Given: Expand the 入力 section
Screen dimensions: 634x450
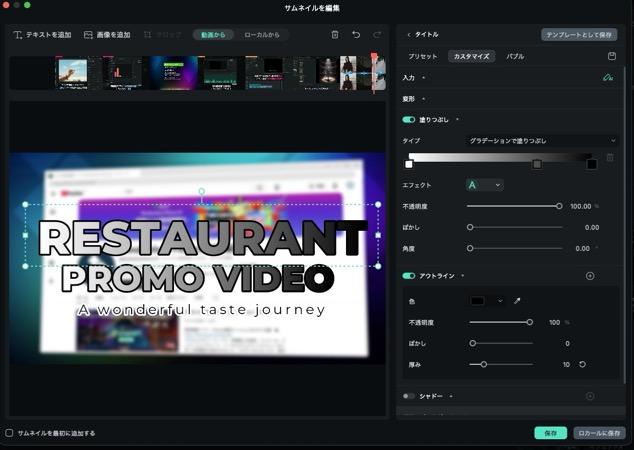Looking at the screenshot, I should pos(423,78).
